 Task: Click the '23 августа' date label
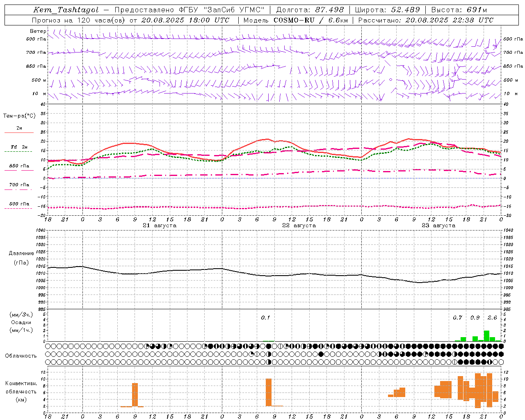tap(438, 226)
